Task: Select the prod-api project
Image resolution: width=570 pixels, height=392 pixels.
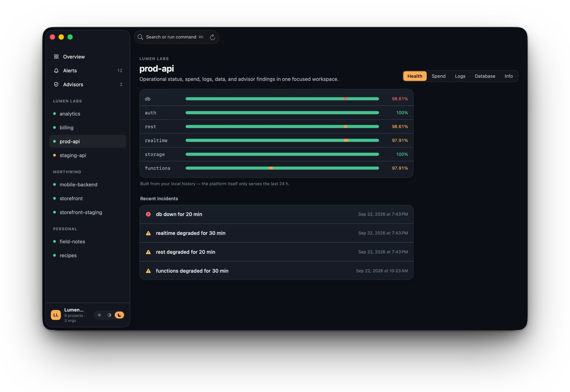Action: click(88, 141)
